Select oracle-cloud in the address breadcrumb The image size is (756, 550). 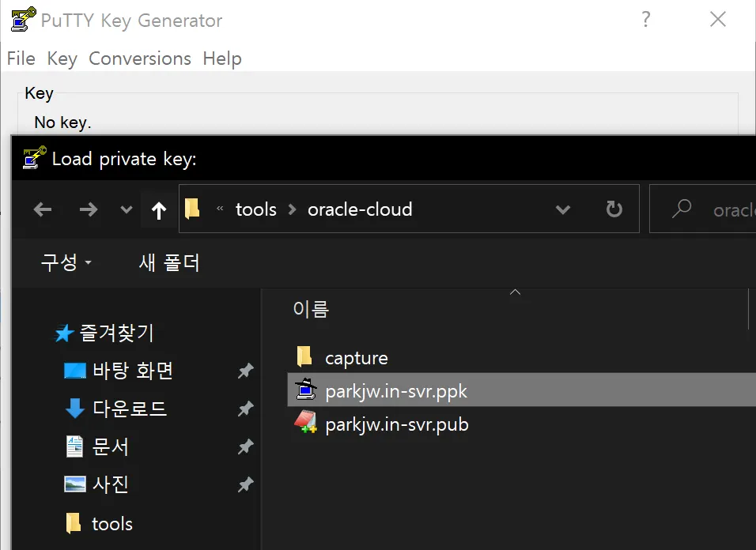360,209
